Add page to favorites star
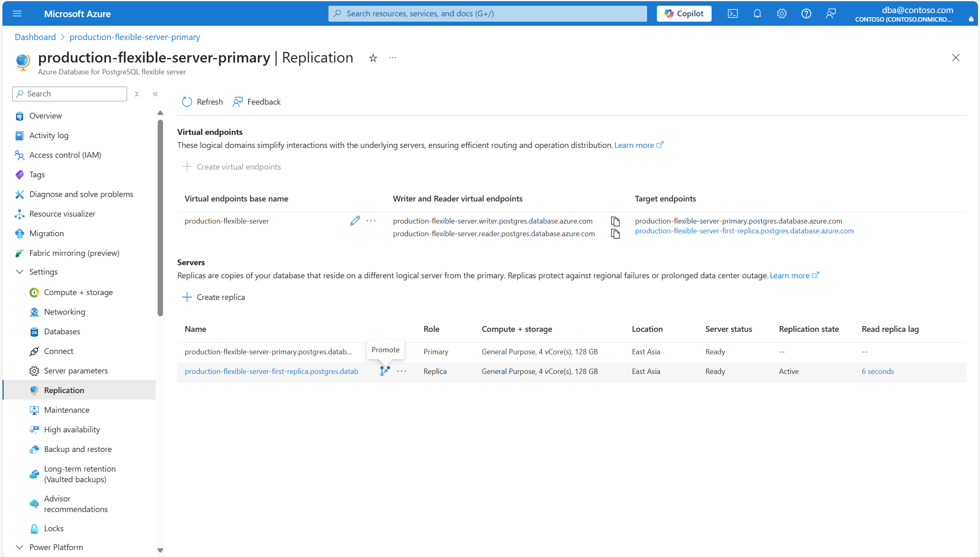The image size is (980, 557). 373,58
